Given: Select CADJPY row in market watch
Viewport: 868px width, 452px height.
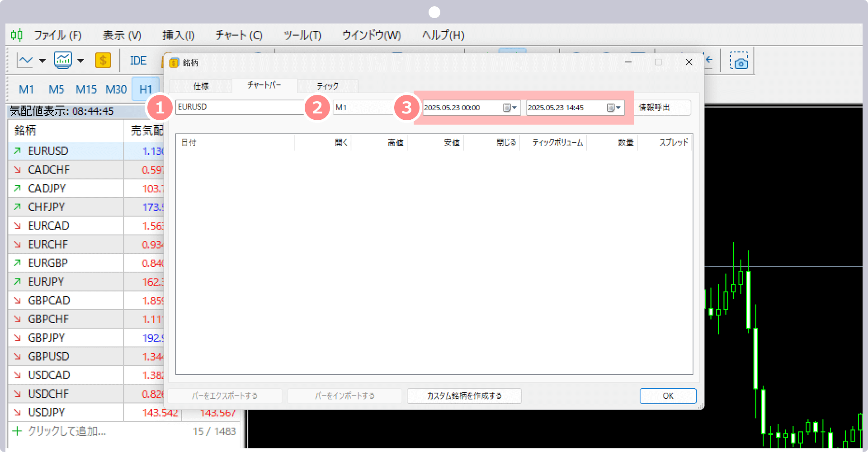Looking at the screenshot, I should [86, 188].
